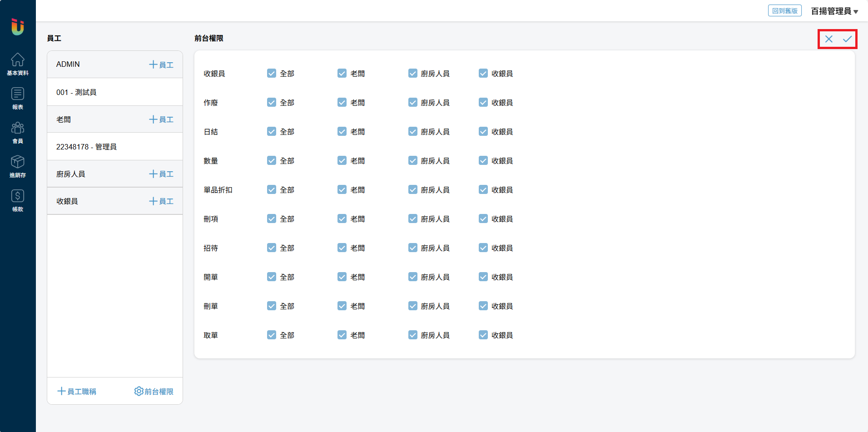Uncheck 全部 for the 收銀員 permission row
Screen dimensions: 868x432
pyautogui.click(x=272, y=74)
